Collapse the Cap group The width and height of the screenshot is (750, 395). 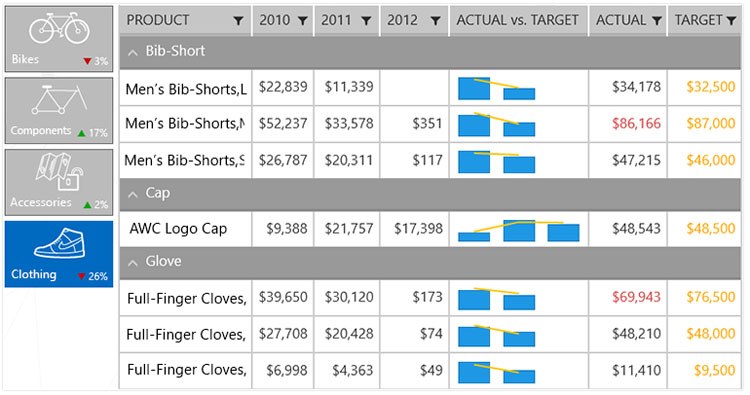coord(133,194)
